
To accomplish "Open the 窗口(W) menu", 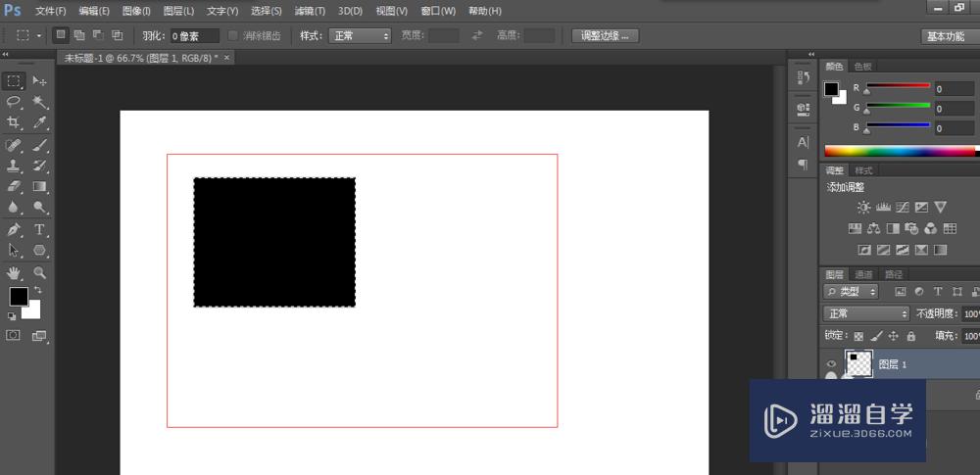I will [x=438, y=11].
